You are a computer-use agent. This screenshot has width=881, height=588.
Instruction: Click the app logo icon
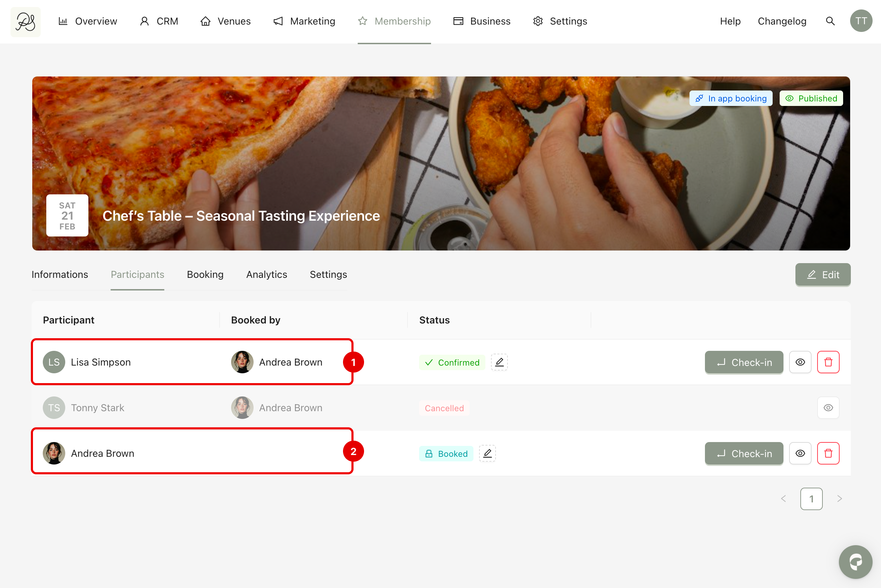tap(26, 22)
